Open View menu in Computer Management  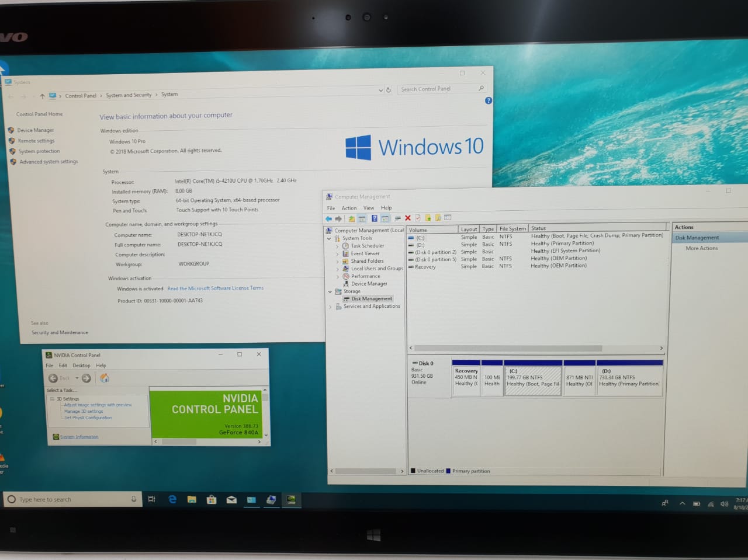[369, 208]
